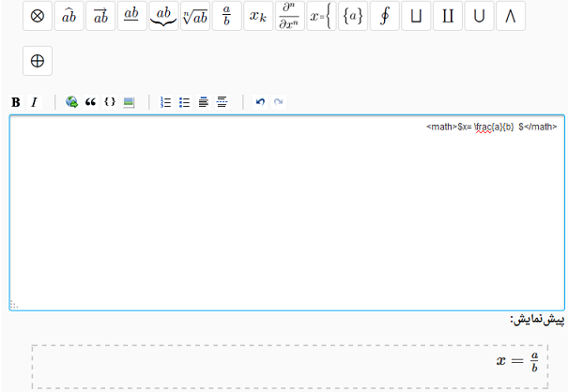
Task: Insert subscript x sub k symbol
Action: point(258,16)
